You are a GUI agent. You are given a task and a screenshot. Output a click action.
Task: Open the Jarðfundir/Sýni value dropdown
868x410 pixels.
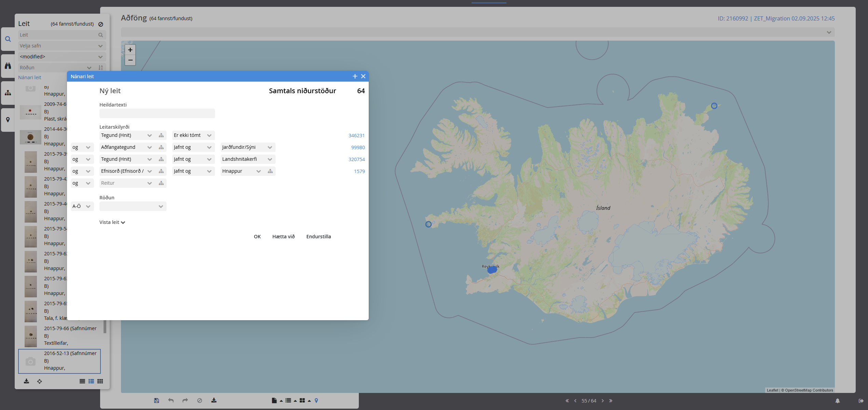247,147
